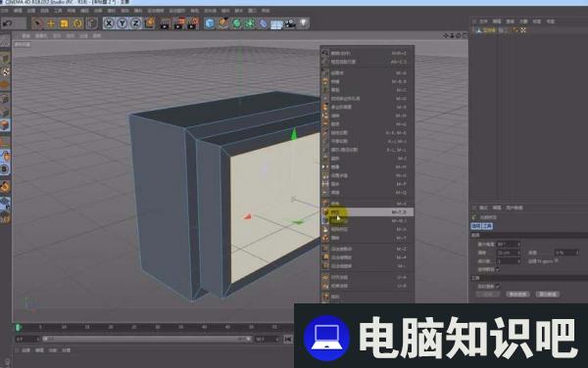Toggle the X axis lock button
The image size is (588, 368).
coord(109,23)
